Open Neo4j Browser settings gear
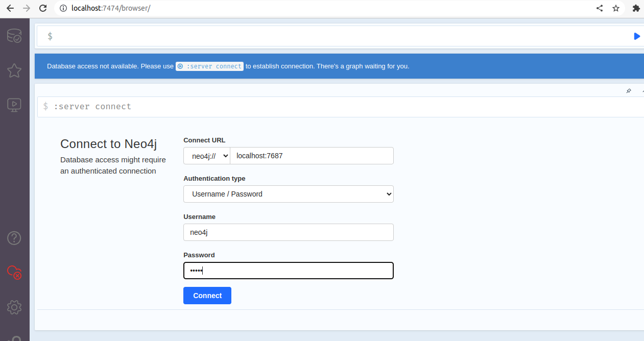This screenshot has width=644, height=341. (14, 307)
